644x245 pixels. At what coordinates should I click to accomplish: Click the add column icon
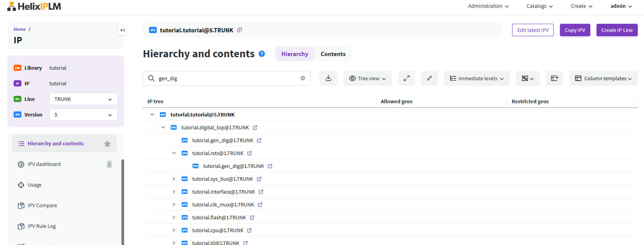pyautogui.click(x=555, y=78)
